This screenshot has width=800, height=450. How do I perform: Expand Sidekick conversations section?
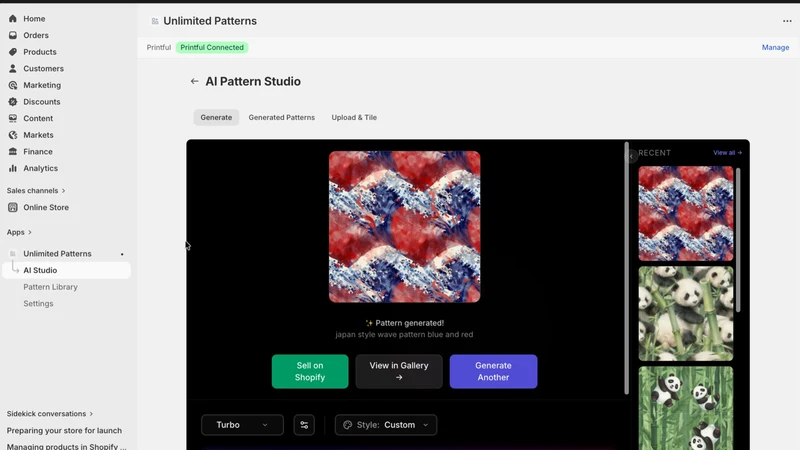tap(50, 414)
